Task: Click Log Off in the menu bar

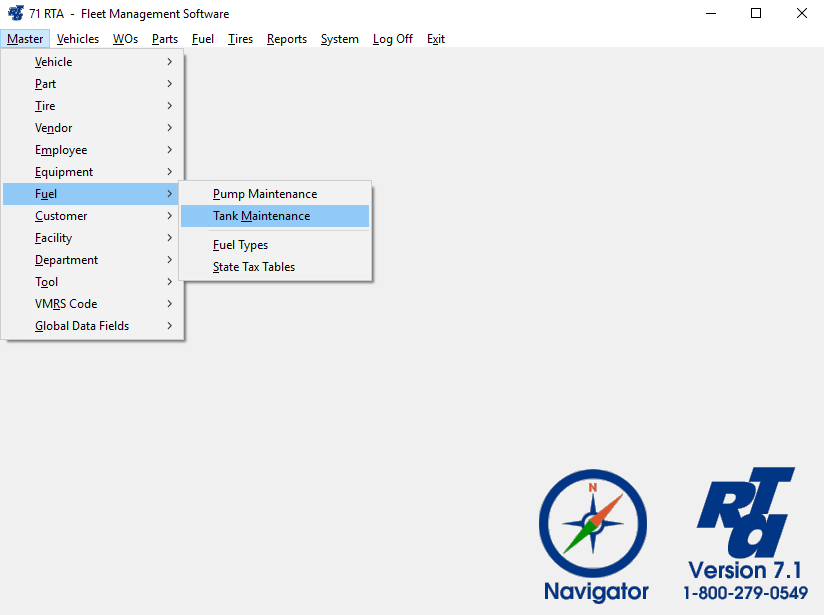Action: coord(392,39)
